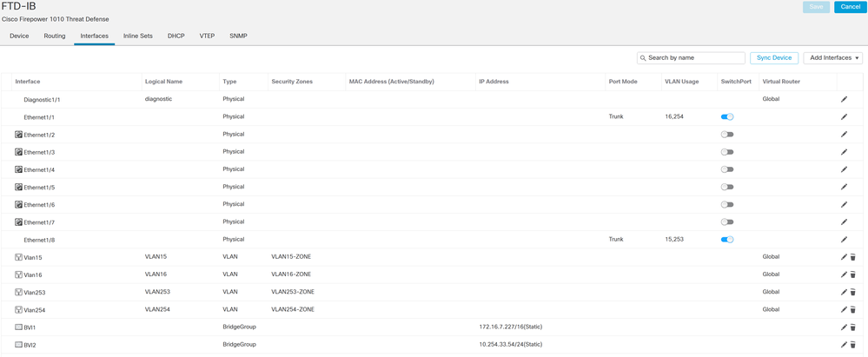Focus the Search by name field
The image size is (868, 357).
click(691, 57)
